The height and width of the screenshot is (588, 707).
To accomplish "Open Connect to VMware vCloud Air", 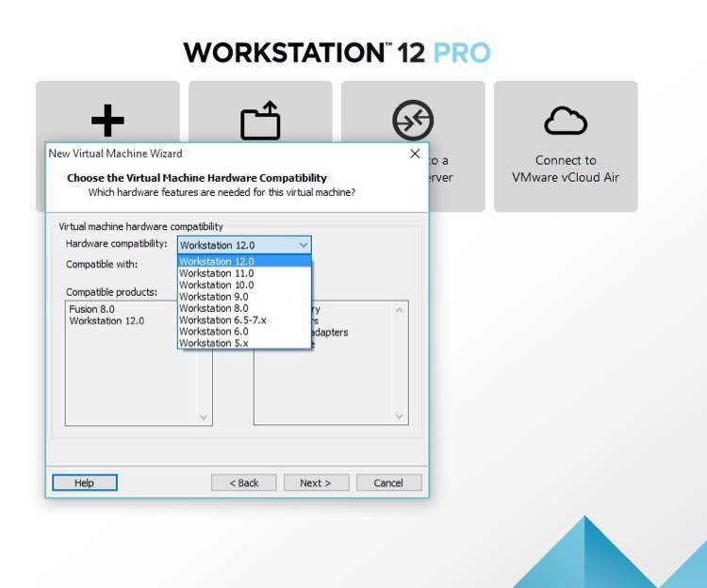I will pos(566,146).
